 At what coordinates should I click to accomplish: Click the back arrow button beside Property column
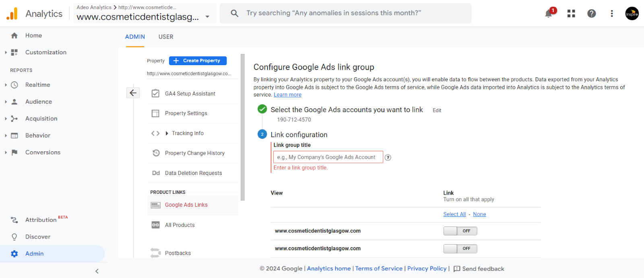(x=133, y=93)
